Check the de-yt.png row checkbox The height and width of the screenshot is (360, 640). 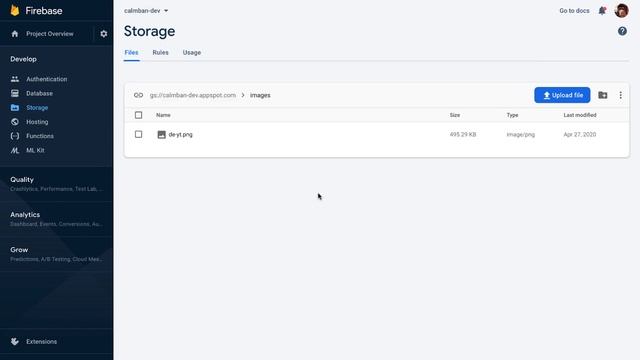tap(138, 134)
